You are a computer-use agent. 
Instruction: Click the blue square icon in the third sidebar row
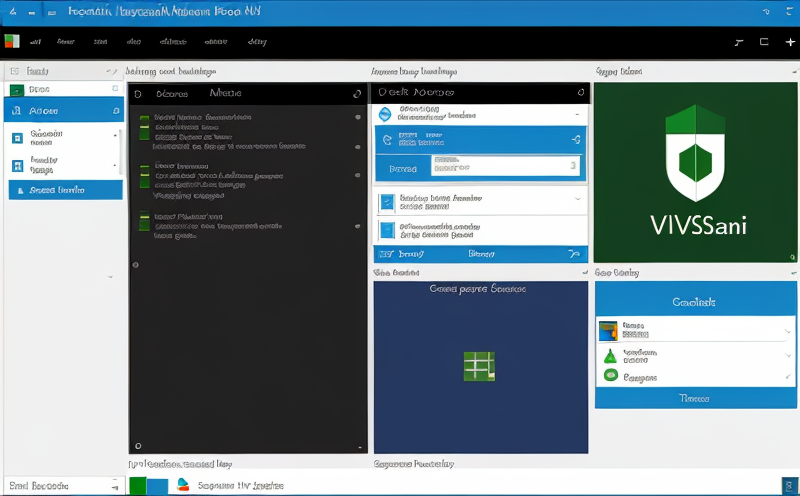(x=17, y=138)
